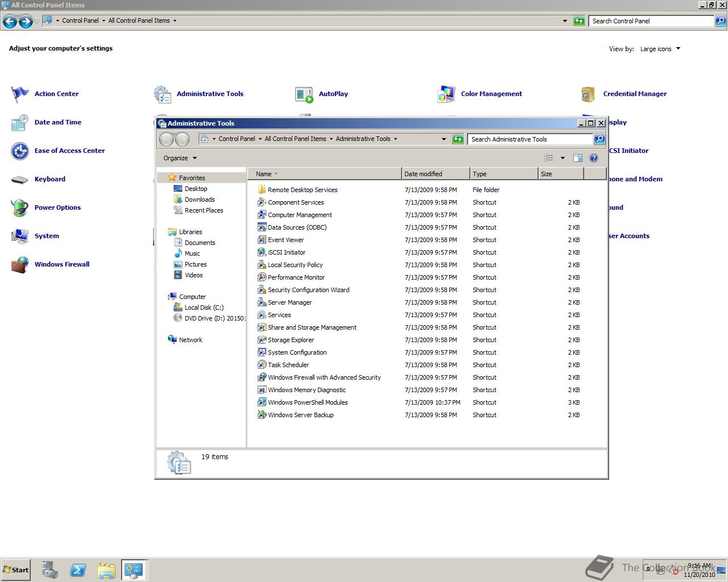Open Ease of Access Center

58,151
